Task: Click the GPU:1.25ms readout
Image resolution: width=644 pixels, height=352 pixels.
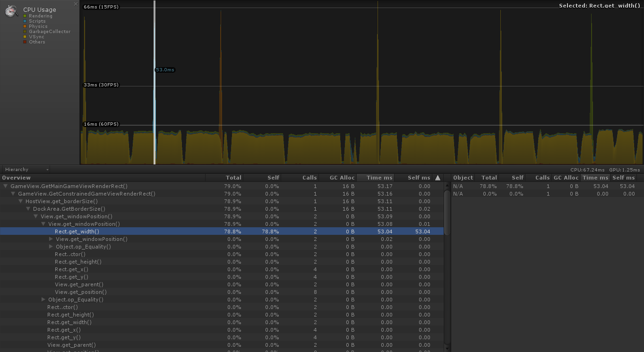Action: point(625,170)
